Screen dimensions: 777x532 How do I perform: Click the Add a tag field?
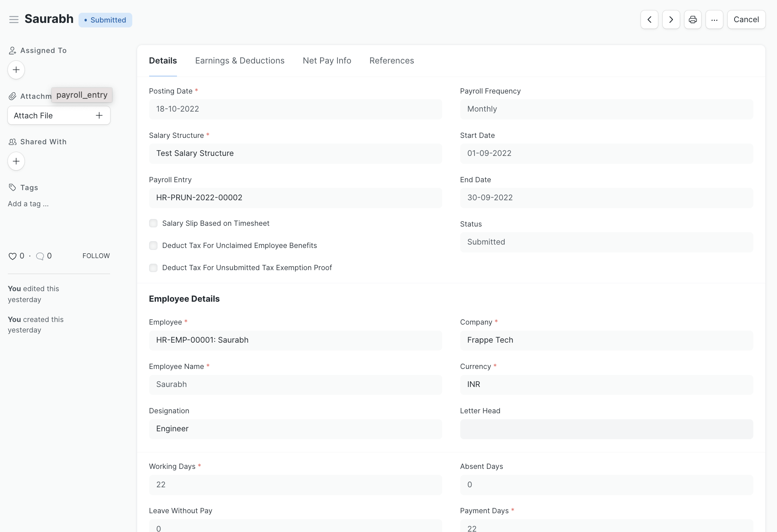click(28, 204)
